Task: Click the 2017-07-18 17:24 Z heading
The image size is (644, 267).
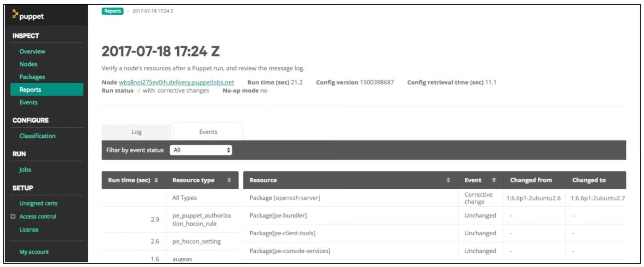Action: (x=161, y=51)
